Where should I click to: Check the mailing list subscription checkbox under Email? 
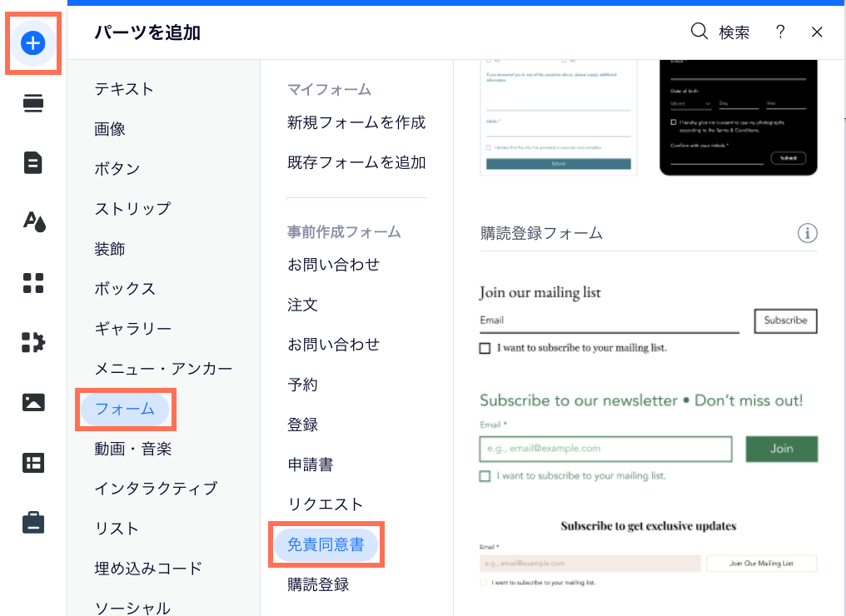point(485,347)
